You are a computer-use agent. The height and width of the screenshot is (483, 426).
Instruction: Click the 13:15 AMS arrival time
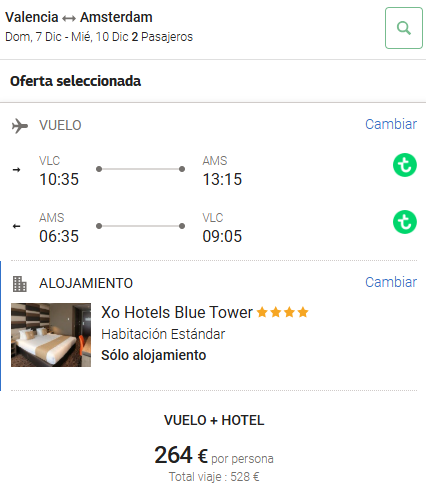tap(222, 179)
